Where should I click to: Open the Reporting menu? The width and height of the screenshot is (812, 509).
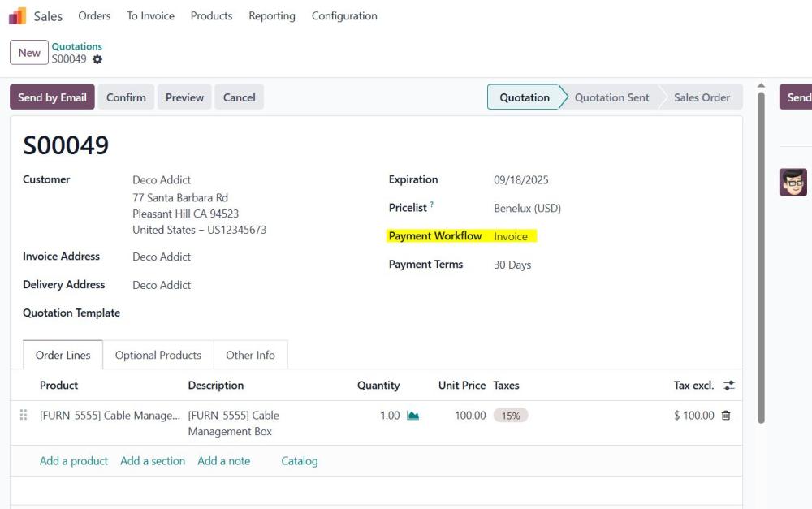272,16
